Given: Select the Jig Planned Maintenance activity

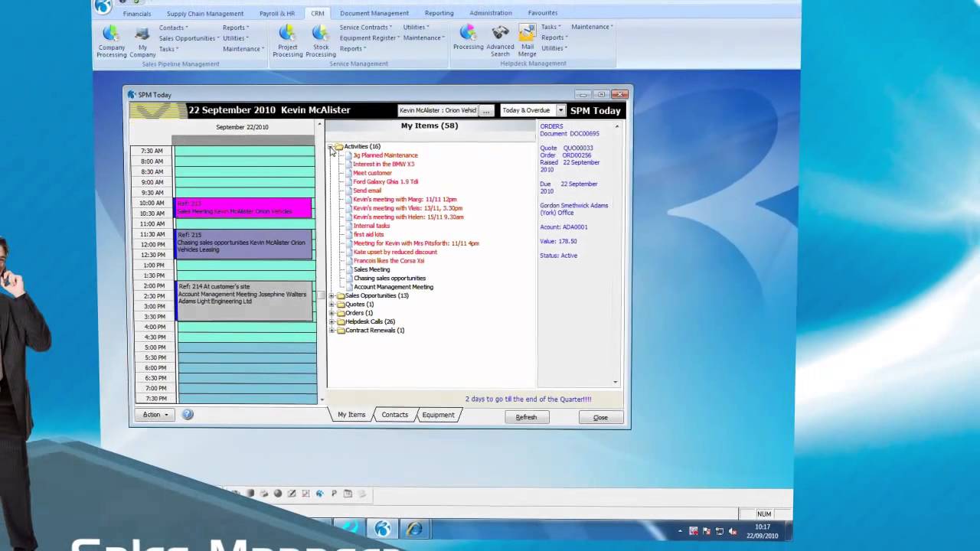Looking at the screenshot, I should 385,155.
